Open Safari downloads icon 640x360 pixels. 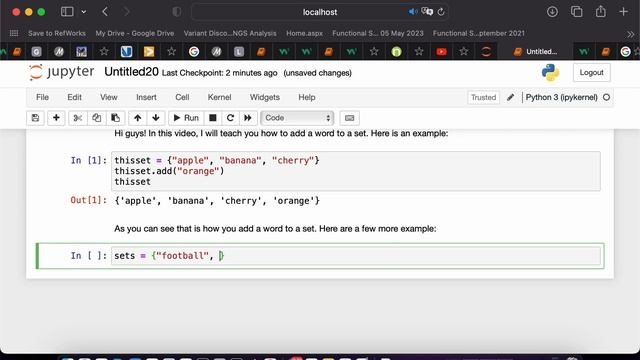[552, 12]
